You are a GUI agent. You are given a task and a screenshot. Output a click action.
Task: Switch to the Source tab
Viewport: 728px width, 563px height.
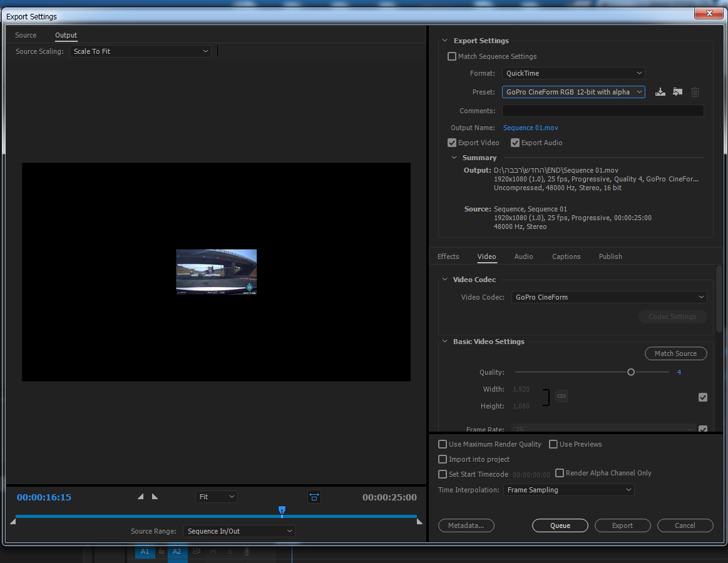pyautogui.click(x=26, y=35)
